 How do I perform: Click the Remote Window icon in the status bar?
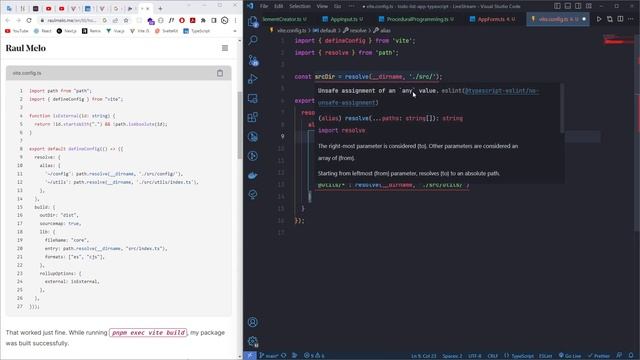click(250, 356)
